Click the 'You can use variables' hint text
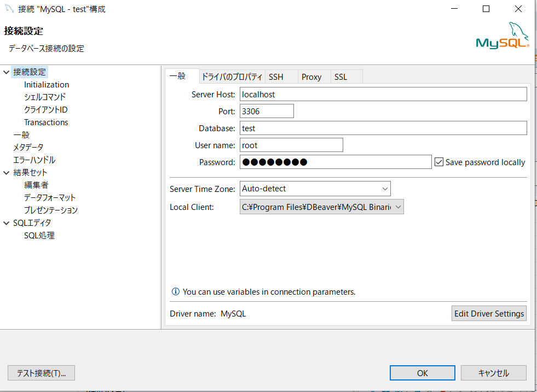537x392 pixels. tap(269, 292)
